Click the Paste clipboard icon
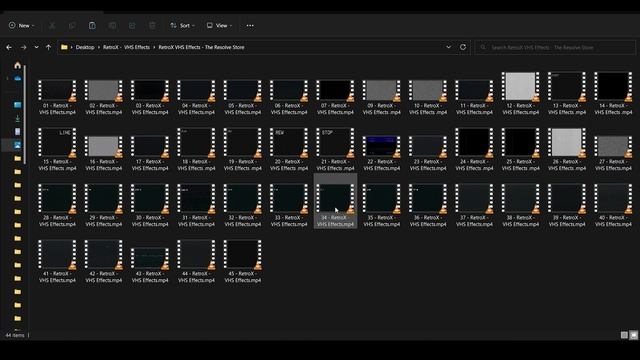The height and width of the screenshot is (360, 640). [x=92, y=25]
